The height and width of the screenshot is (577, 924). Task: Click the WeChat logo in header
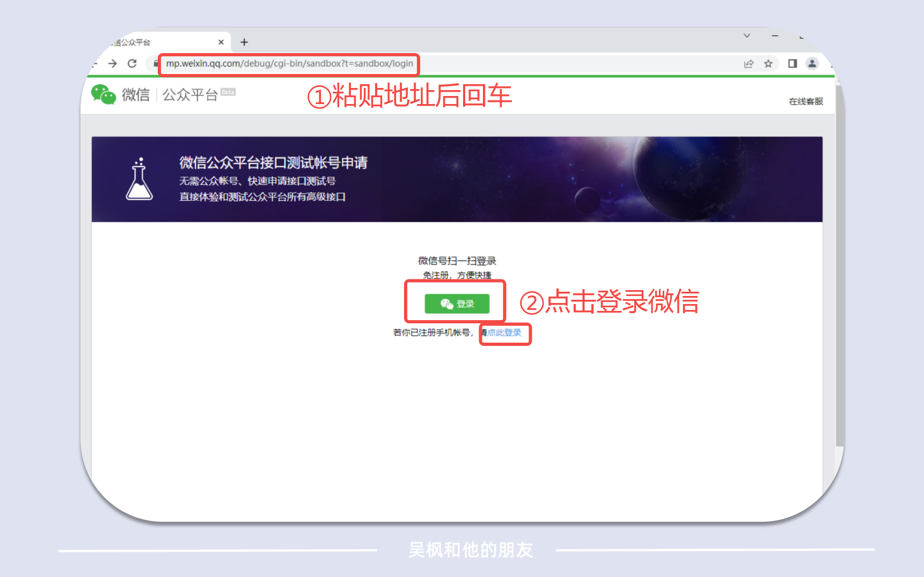(x=104, y=94)
